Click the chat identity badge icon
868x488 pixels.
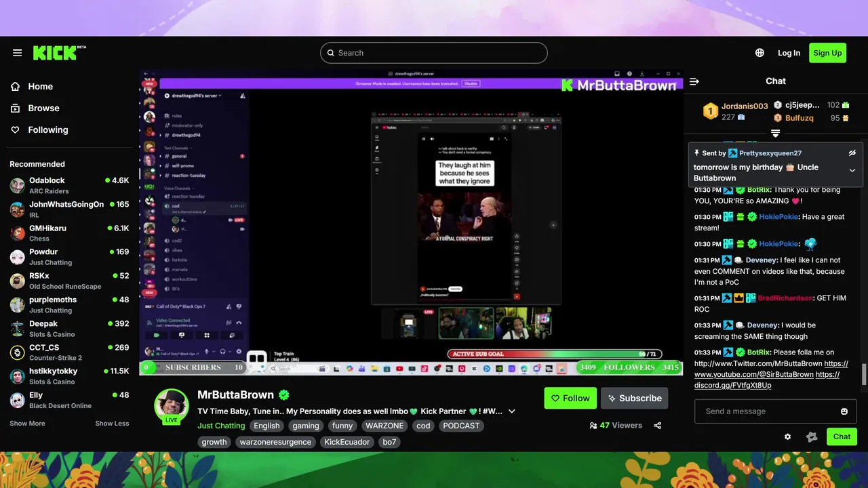[812, 436]
